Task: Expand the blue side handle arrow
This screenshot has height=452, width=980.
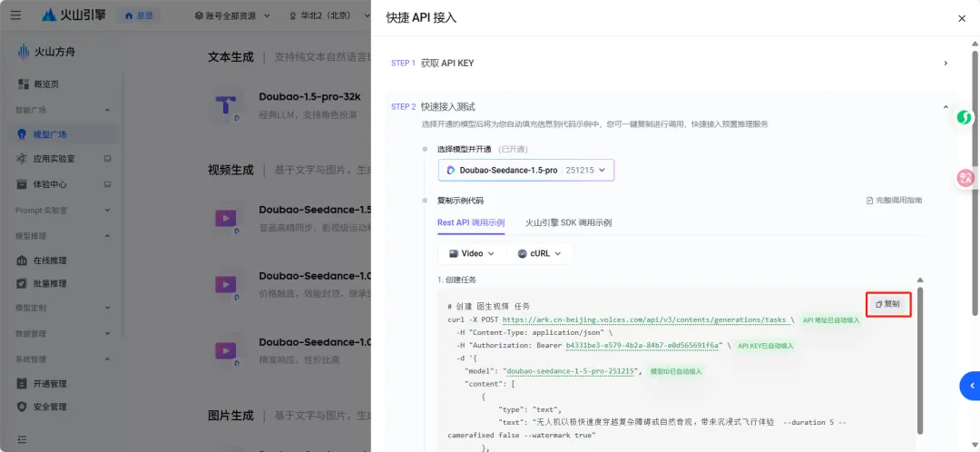Action: [970, 386]
